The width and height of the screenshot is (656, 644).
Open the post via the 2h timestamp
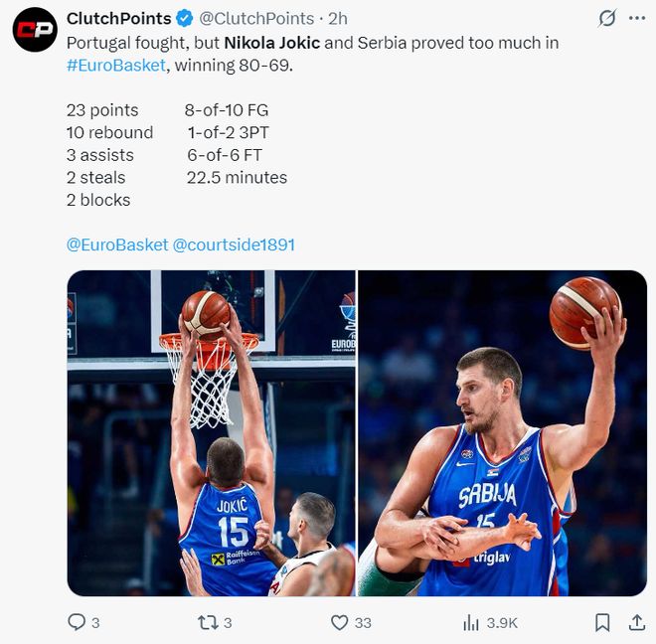(x=338, y=19)
